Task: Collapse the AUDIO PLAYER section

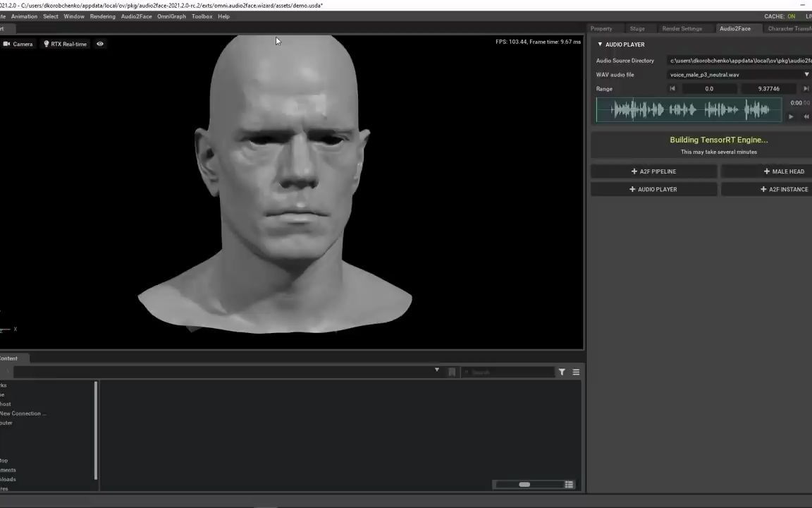Action: coord(601,44)
